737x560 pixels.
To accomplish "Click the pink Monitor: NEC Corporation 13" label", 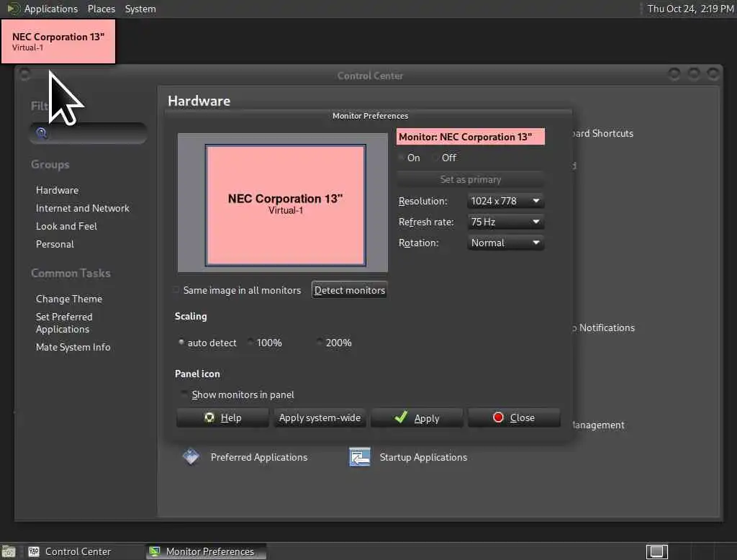I will [470, 137].
